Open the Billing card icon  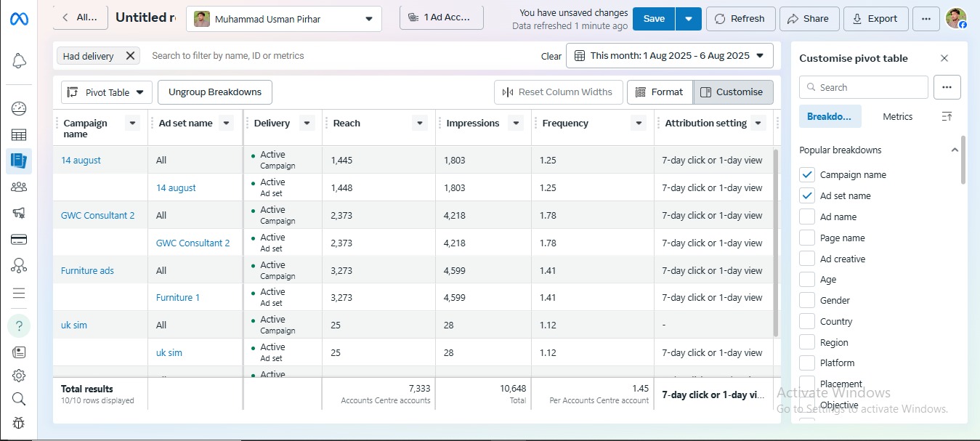[x=19, y=239]
